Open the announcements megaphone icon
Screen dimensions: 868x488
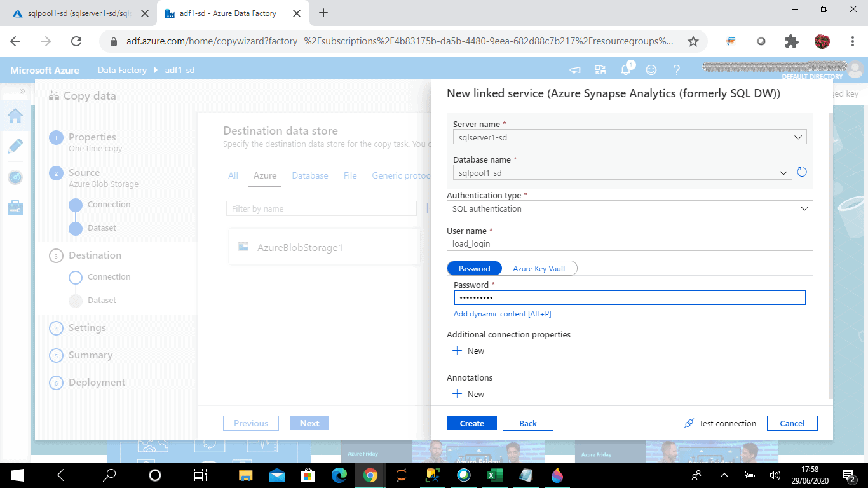point(574,70)
